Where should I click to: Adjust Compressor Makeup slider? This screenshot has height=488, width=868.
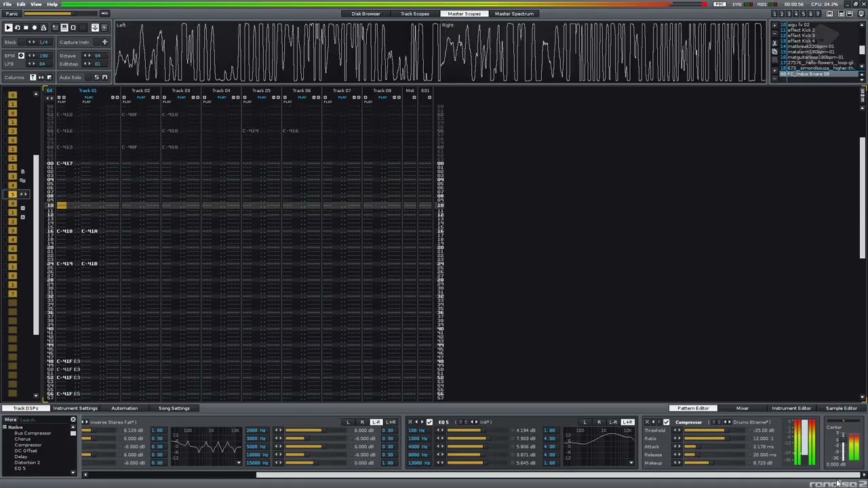[715, 463]
